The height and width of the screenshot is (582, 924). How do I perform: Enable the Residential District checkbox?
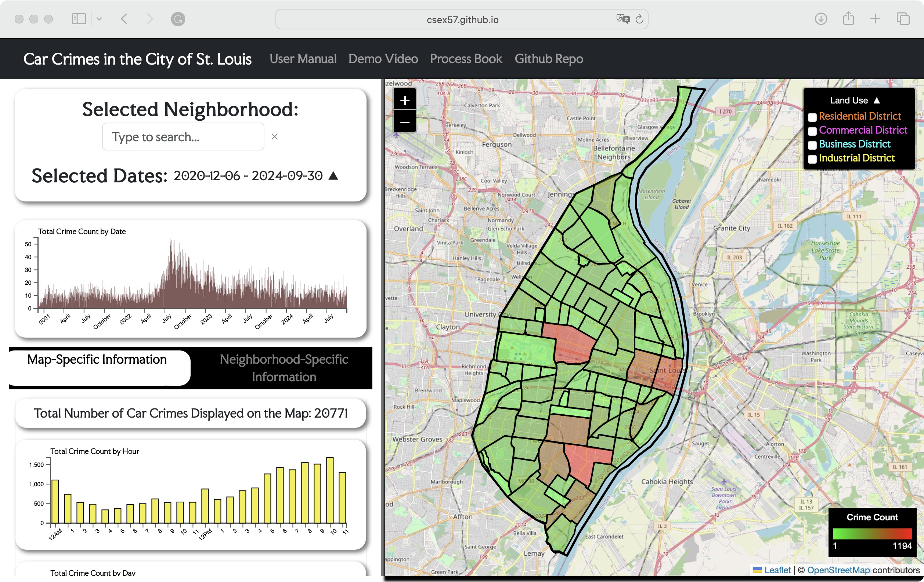(812, 117)
